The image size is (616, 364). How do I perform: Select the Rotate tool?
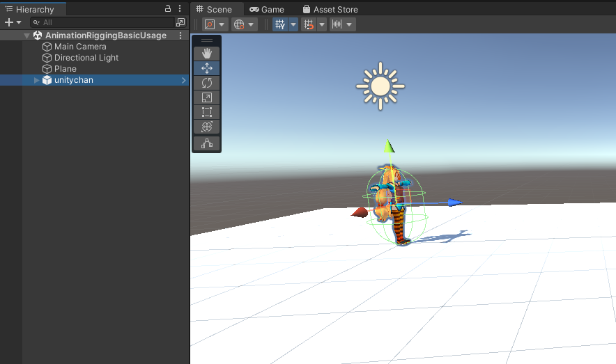click(x=207, y=83)
